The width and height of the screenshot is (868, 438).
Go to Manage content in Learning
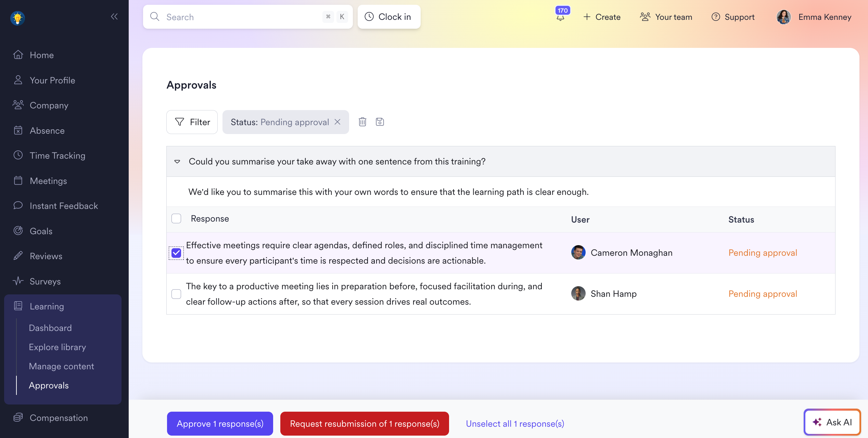[61, 366]
